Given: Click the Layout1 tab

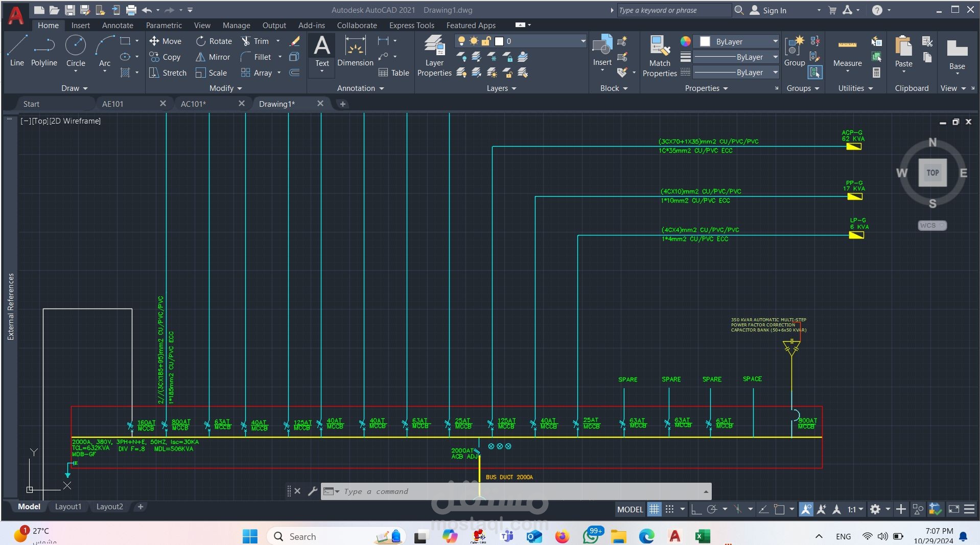Looking at the screenshot, I should [68, 507].
